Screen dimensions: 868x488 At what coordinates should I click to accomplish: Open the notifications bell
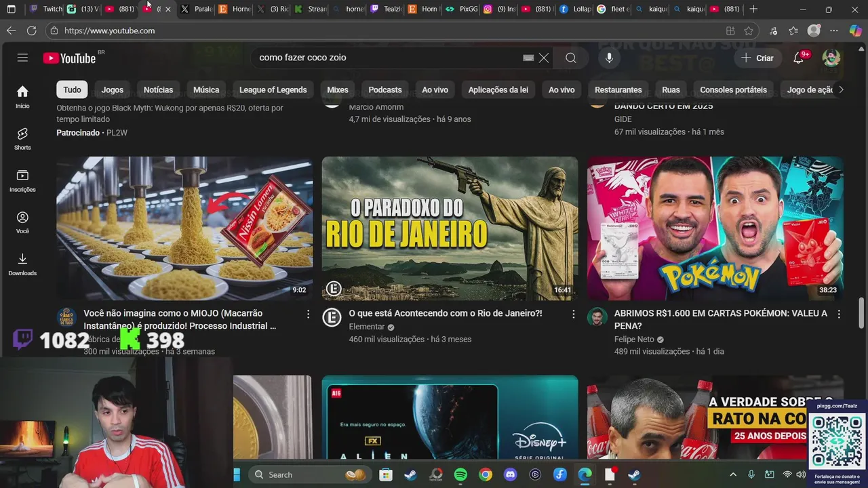pyautogui.click(x=799, y=58)
